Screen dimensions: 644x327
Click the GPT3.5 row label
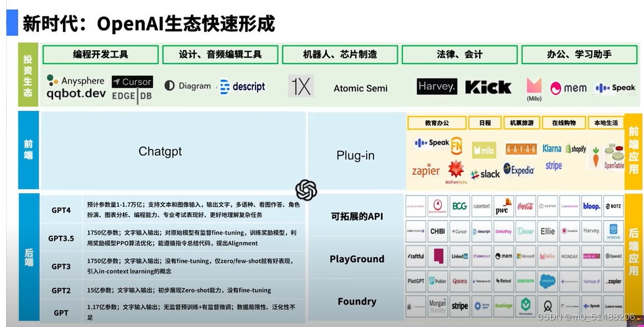pyautogui.click(x=61, y=238)
